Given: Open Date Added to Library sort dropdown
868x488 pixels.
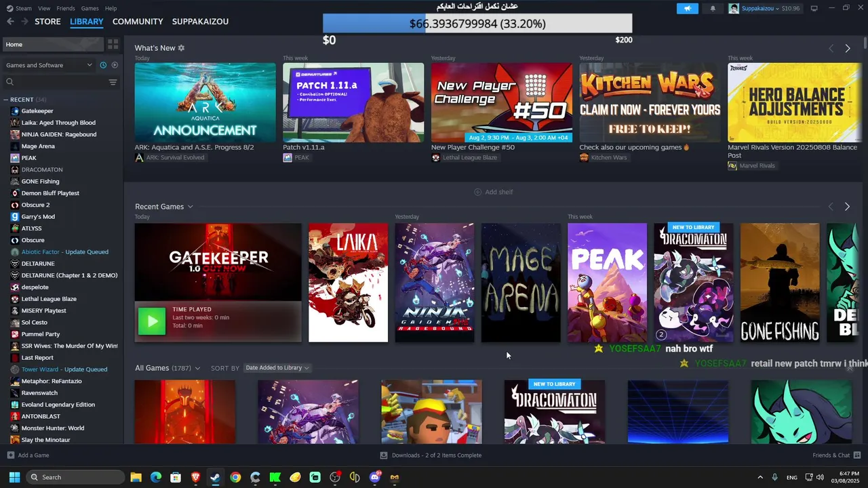Looking at the screenshot, I should 277,368.
